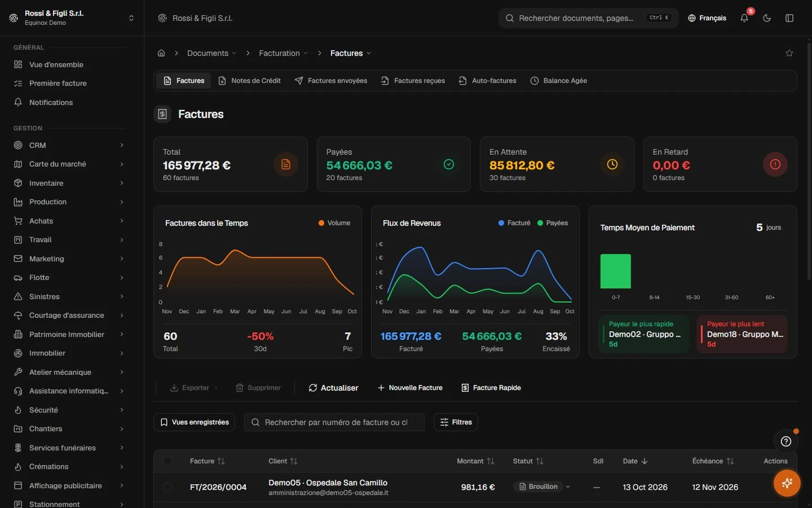Open the company switcher Rossi & Figli
812x508 pixels.
pos(72,18)
